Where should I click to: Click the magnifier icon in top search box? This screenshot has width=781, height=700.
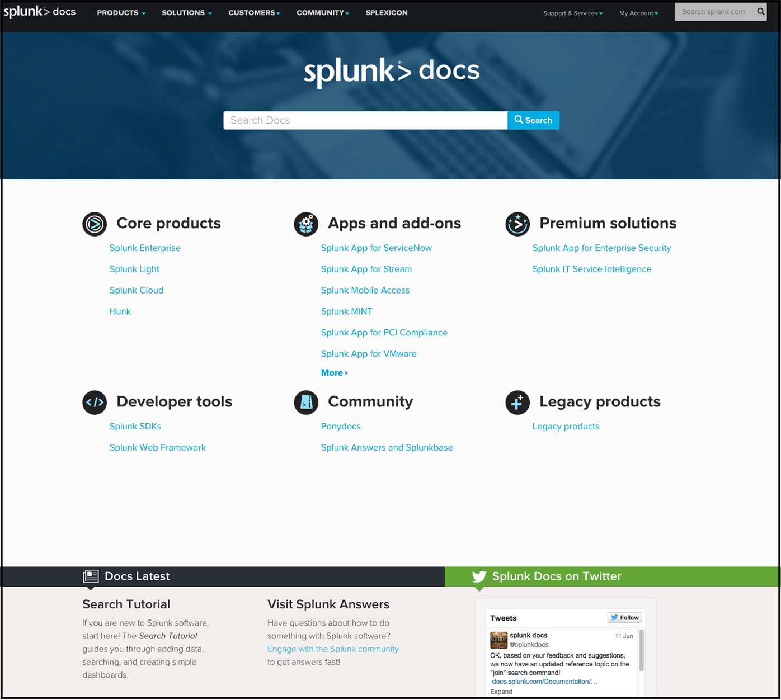pyautogui.click(x=760, y=12)
